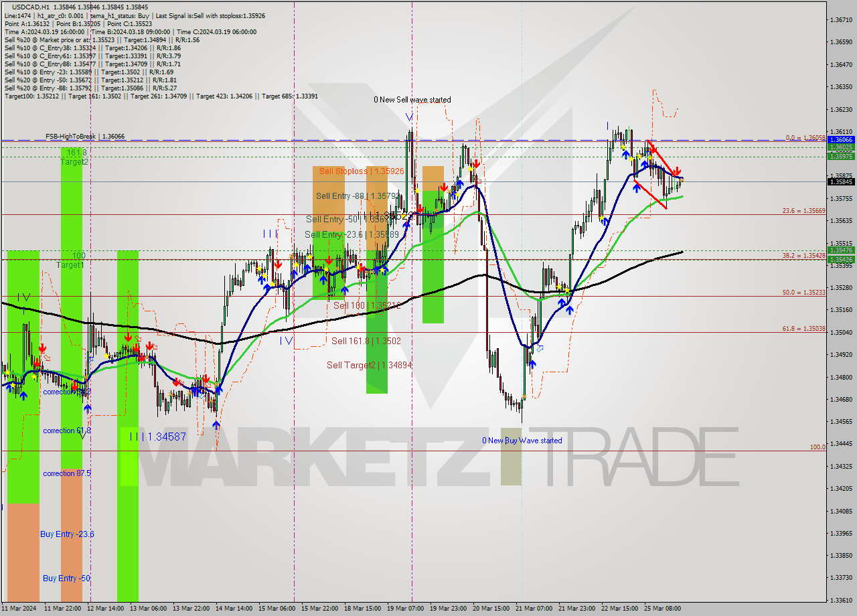Click the Fibonacci '23.6 = 1.35669' level label
The width and height of the screenshot is (857, 616).
[x=803, y=210]
